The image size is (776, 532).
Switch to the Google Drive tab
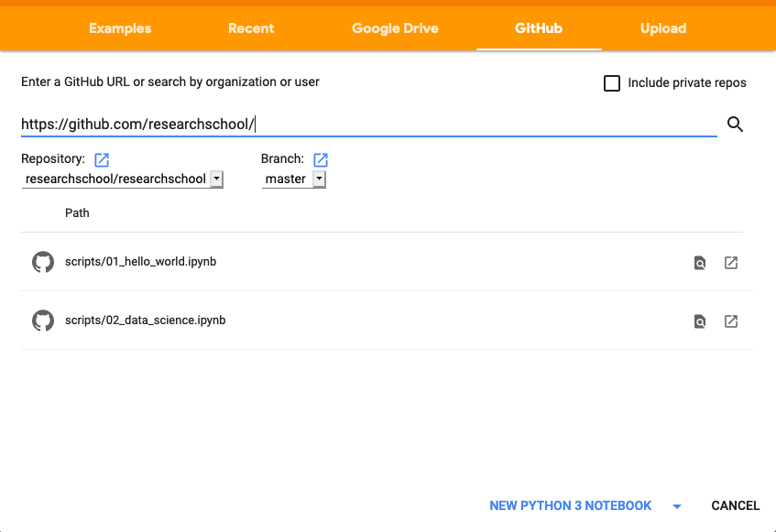click(x=395, y=28)
